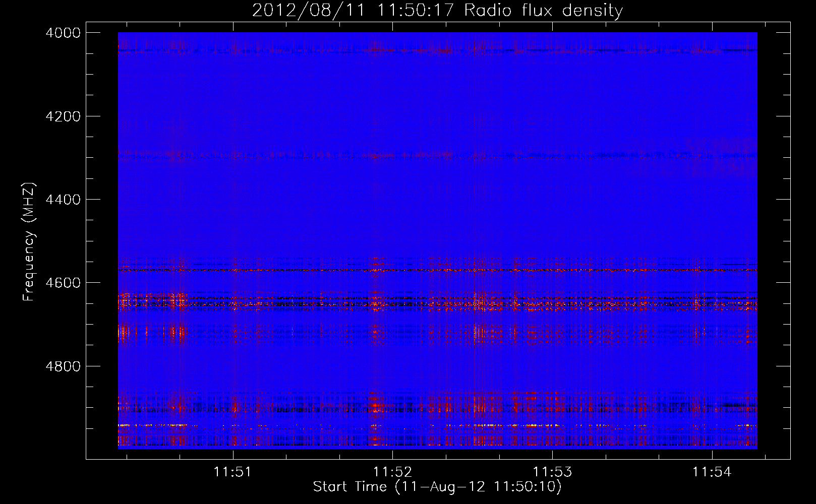Click the 11:53 time axis label
Image resolution: width=816 pixels, height=504 pixels.
(x=553, y=472)
